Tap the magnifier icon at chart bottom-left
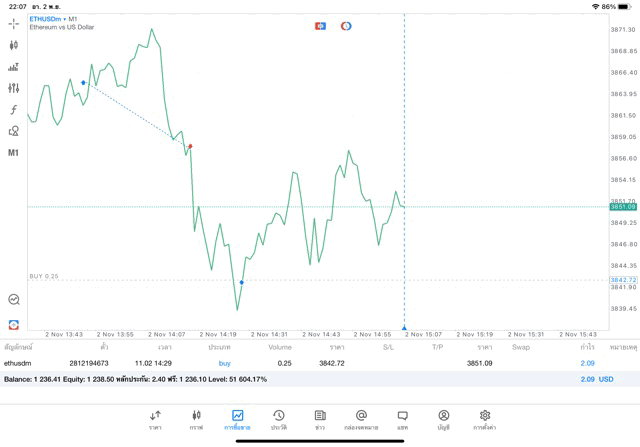This screenshot has width=640, height=447. (x=13, y=299)
